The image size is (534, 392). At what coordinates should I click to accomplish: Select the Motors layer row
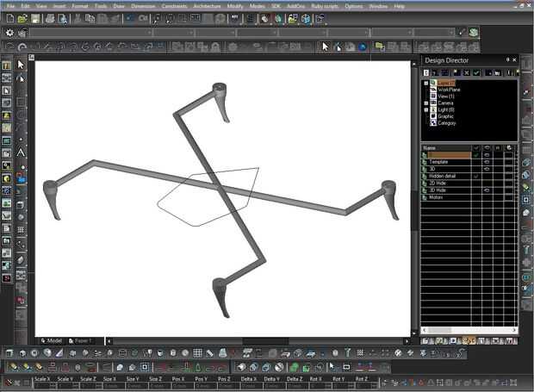(437, 197)
